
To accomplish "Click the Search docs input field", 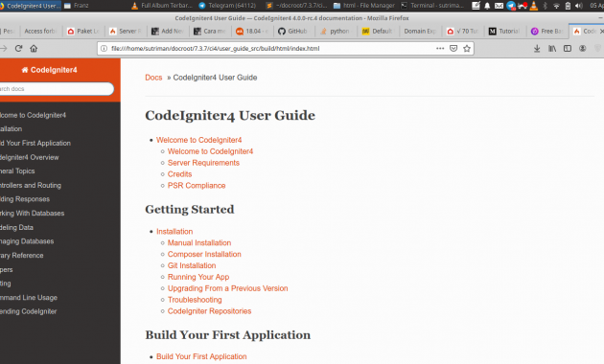I will 57,89.
